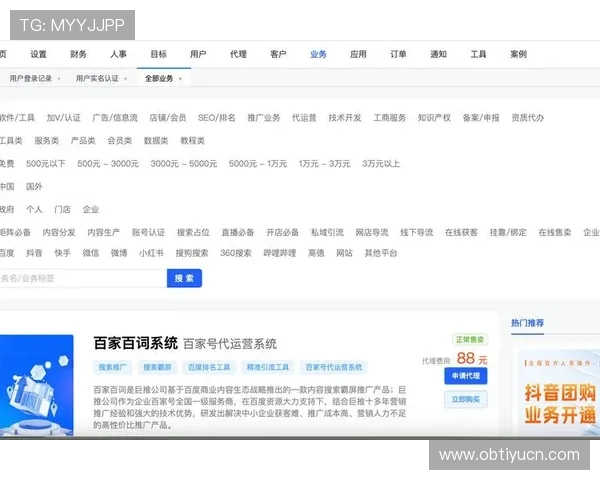Filter by 小红书 platform

pyautogui.click(x=152, y=253)
